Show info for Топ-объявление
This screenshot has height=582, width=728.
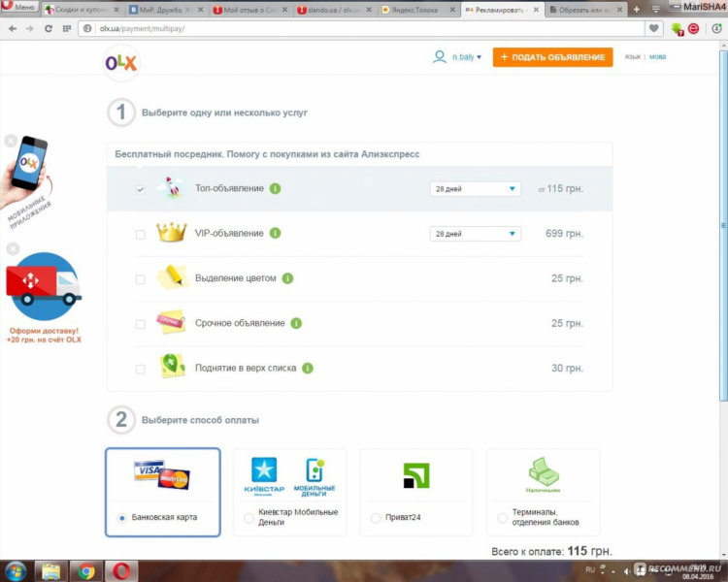(x=276, y=188)
